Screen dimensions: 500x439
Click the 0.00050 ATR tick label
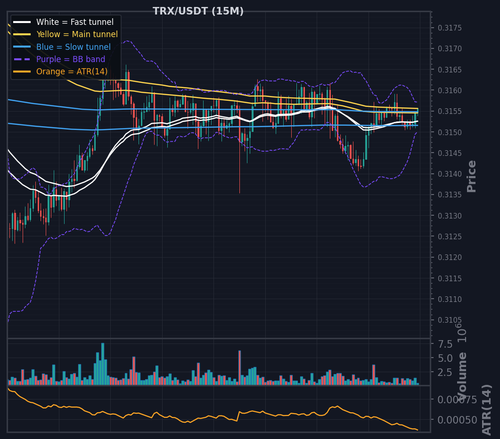(457, 420)
